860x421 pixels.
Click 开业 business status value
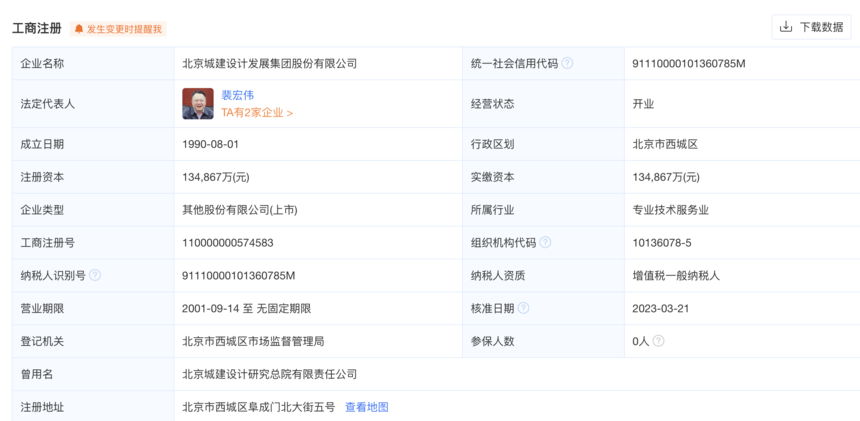coord(643,104)
